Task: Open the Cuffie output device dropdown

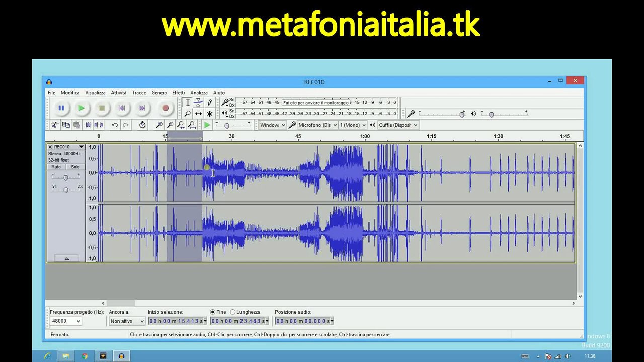Action: 398,125
